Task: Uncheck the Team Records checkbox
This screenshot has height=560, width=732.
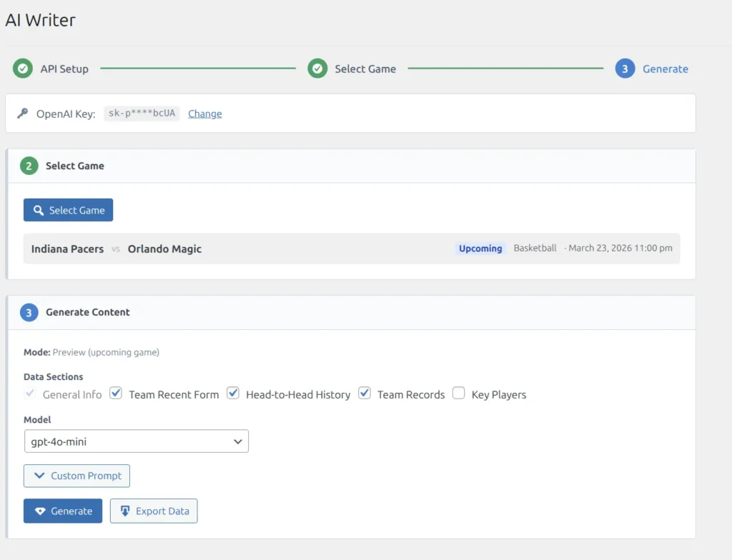Action: (365, 394)
